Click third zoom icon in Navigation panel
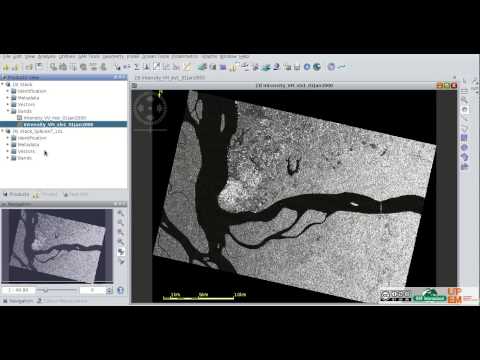The height and width of the screenshot is (360, 480). (x=121, y=232)
